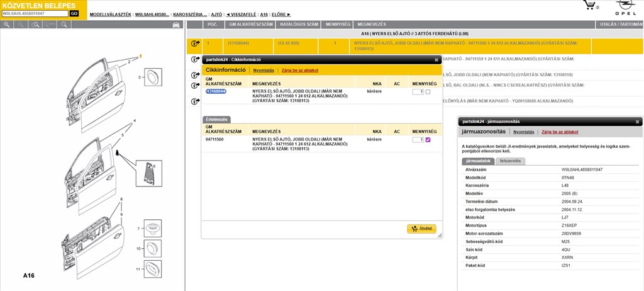Image resolution: width=644 pixels, height=291 pixels.
Task: Click Paket-kód value IZS1
Action: pyautogui.click(x=566, y=265)
